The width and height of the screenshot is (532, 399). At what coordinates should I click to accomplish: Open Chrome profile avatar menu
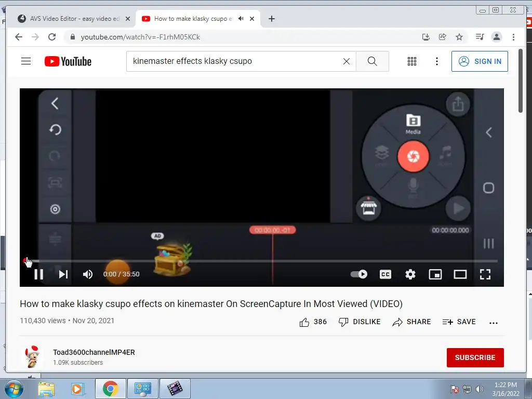pos(497,37)
